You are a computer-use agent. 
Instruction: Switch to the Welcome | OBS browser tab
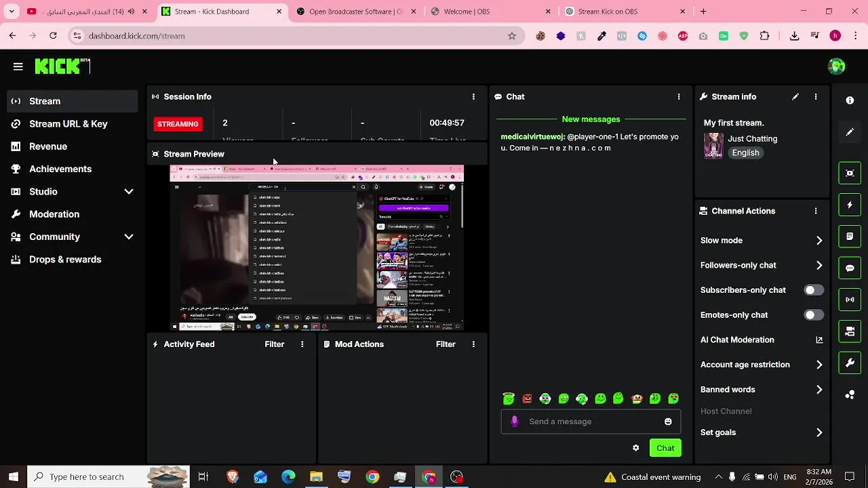tap(492, 12)
